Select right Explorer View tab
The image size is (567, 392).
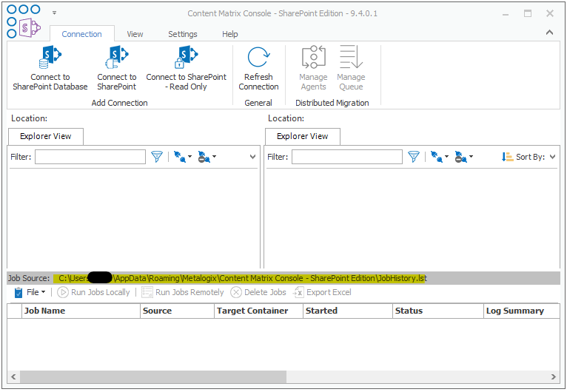[x=302, y=136]
